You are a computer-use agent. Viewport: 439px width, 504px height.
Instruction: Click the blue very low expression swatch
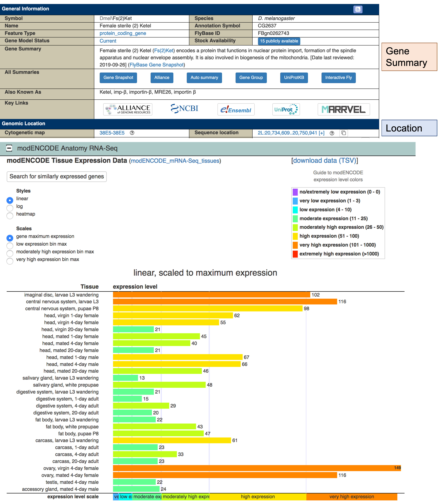coord(295,201)
